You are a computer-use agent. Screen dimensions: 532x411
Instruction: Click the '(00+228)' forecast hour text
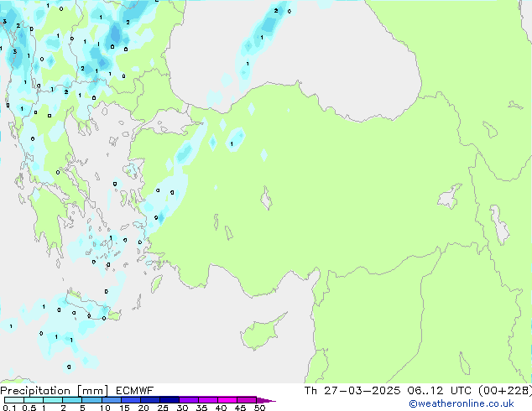[x=505, y=391]
